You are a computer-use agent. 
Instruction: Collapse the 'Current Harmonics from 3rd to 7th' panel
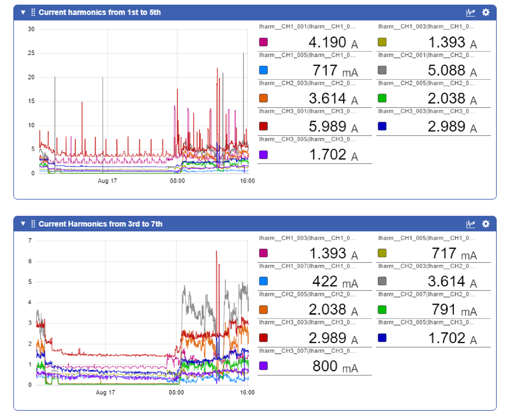pos(23,224)
